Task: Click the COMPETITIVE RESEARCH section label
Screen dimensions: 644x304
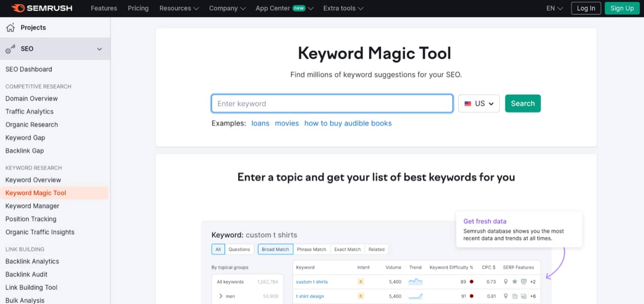Action: click(x=38, y=87)
